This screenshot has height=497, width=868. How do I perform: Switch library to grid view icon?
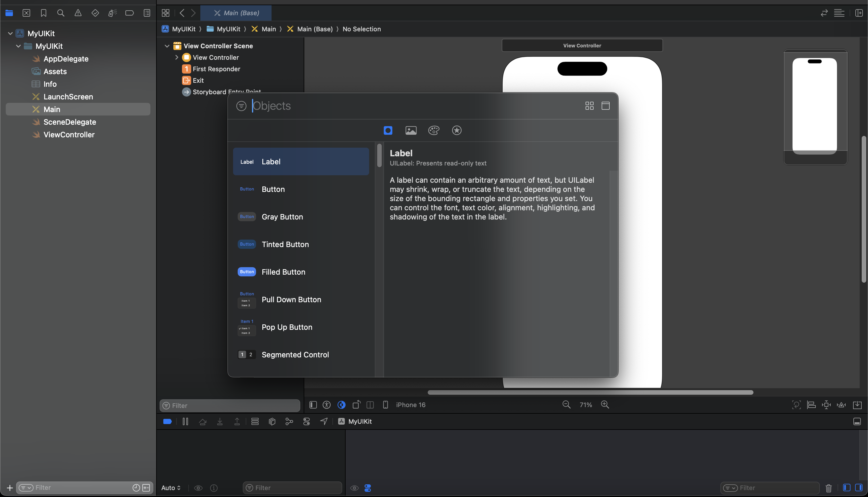click(589, 106)
